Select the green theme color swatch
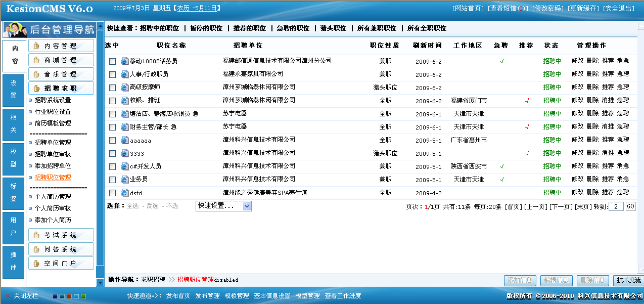 [83, 296]
